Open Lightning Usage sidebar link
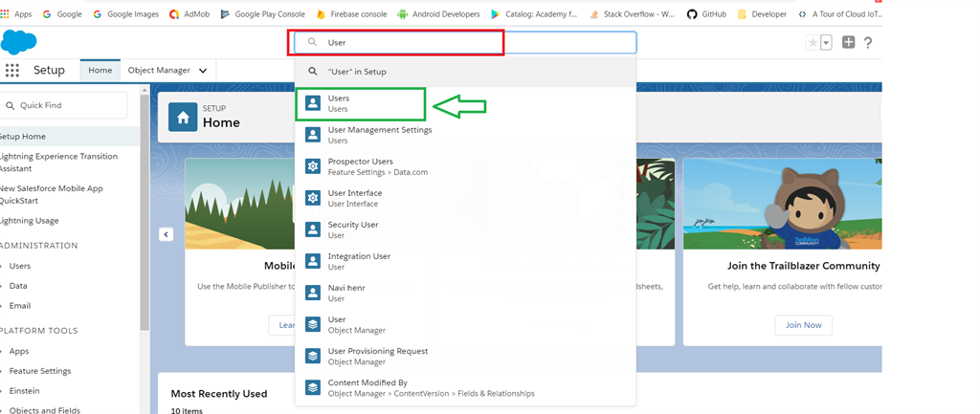Image resolution: width=980 pixels, height=414 pixels. (x=29, y=221)
